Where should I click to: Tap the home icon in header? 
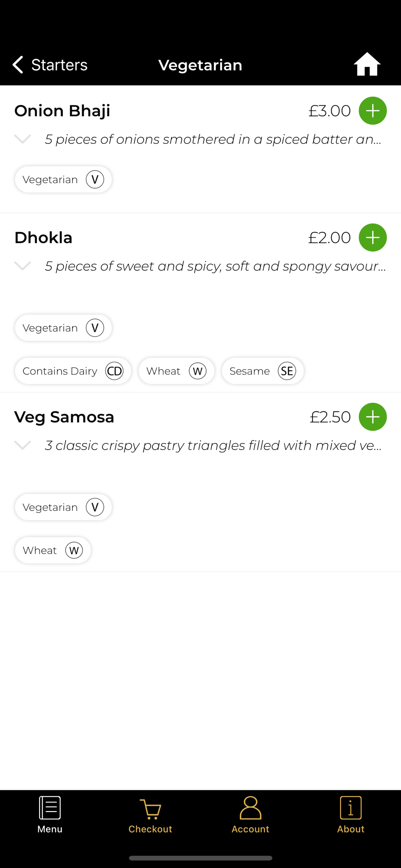pyautogui.click(x=367, y=65)
